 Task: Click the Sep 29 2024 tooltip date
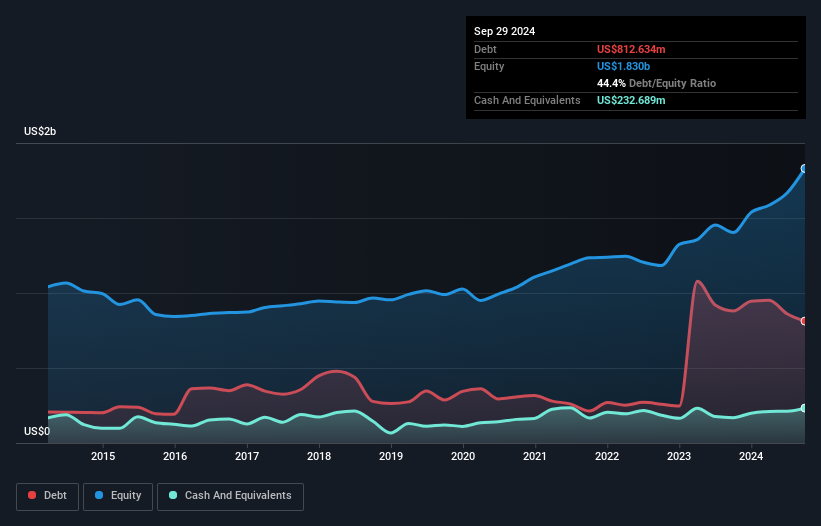point(504,31)
